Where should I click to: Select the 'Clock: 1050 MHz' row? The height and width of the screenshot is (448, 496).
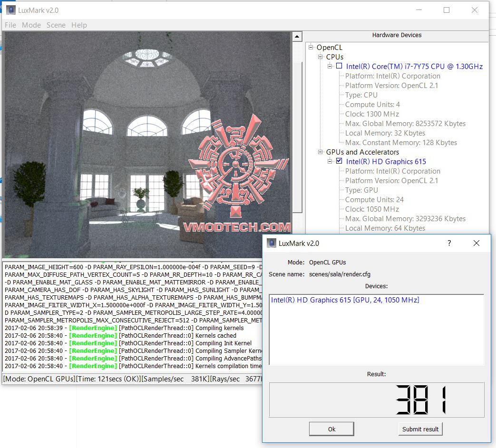tap(372, 209)
